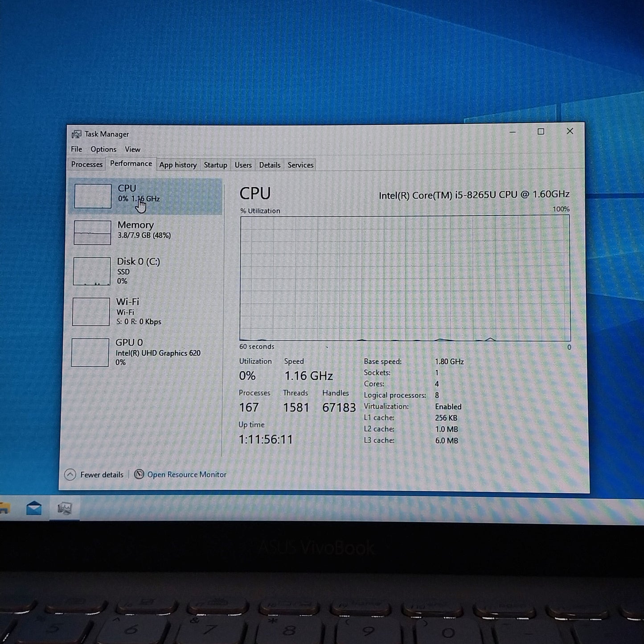Viewport: 644px width, 644px height.
Task: Click the Task Manager taskbar icon
Action: coord(65,509)
